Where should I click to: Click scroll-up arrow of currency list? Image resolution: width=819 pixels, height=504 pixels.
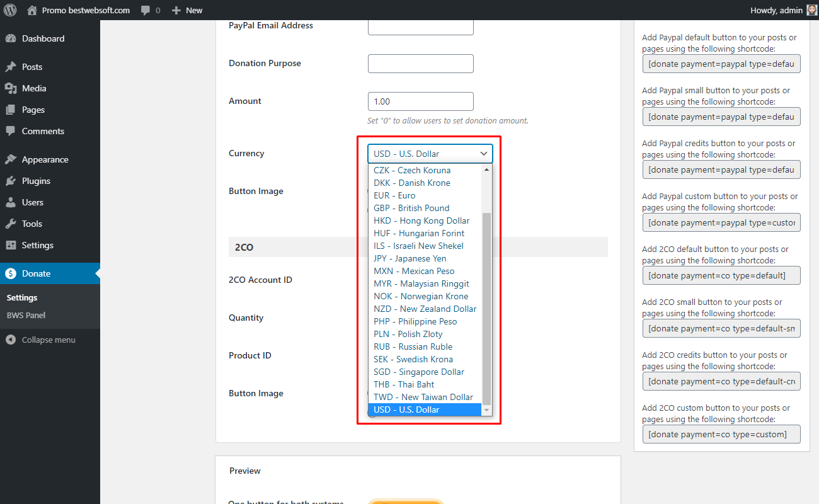tap(486, 169)
